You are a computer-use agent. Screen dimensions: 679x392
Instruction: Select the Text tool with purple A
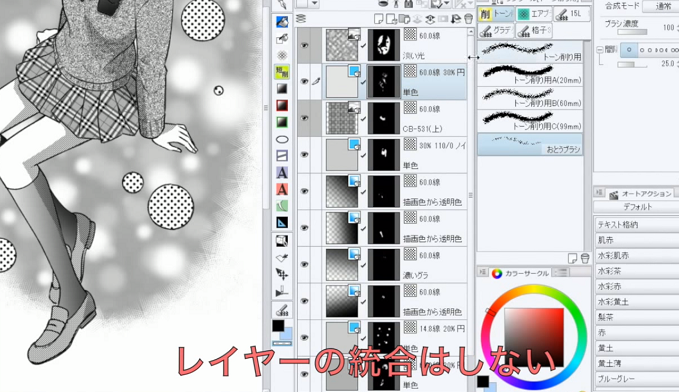[282, 173]
